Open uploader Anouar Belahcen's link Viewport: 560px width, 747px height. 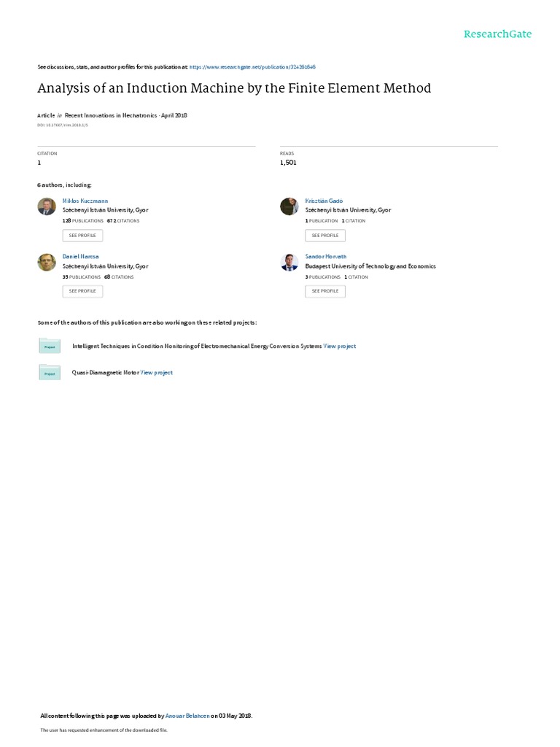187,716
